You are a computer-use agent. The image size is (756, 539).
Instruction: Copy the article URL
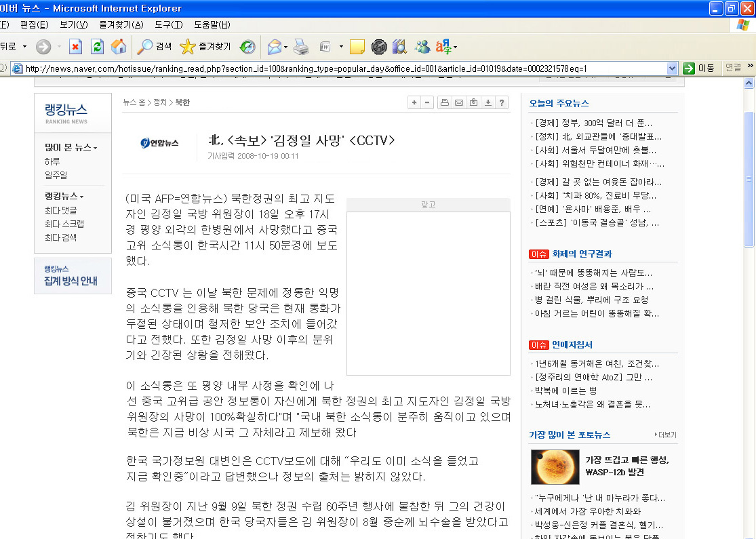click(473, 102)
